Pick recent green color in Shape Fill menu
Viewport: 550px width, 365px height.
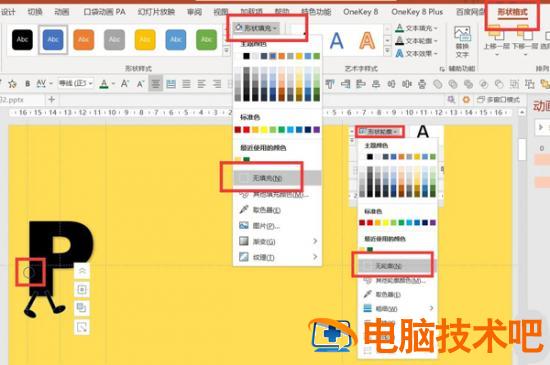(x=247, y=160)
